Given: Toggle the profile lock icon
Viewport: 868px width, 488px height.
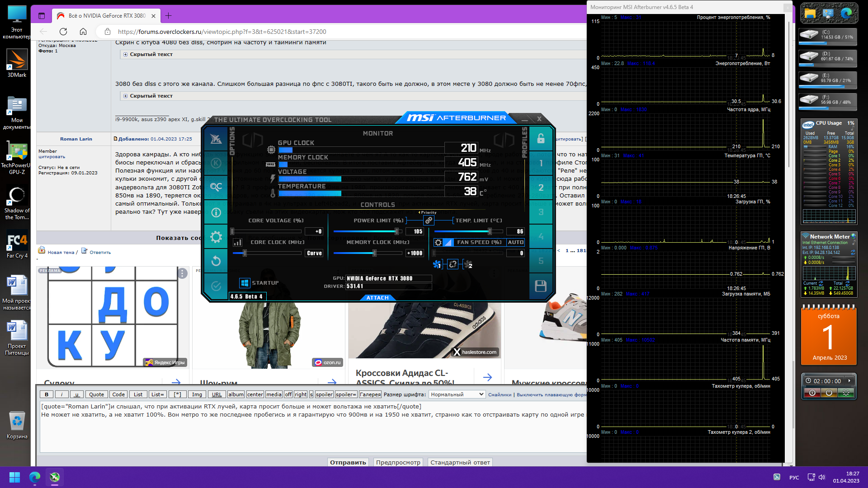Looking at the screenshot, I should tap(541, 139).
